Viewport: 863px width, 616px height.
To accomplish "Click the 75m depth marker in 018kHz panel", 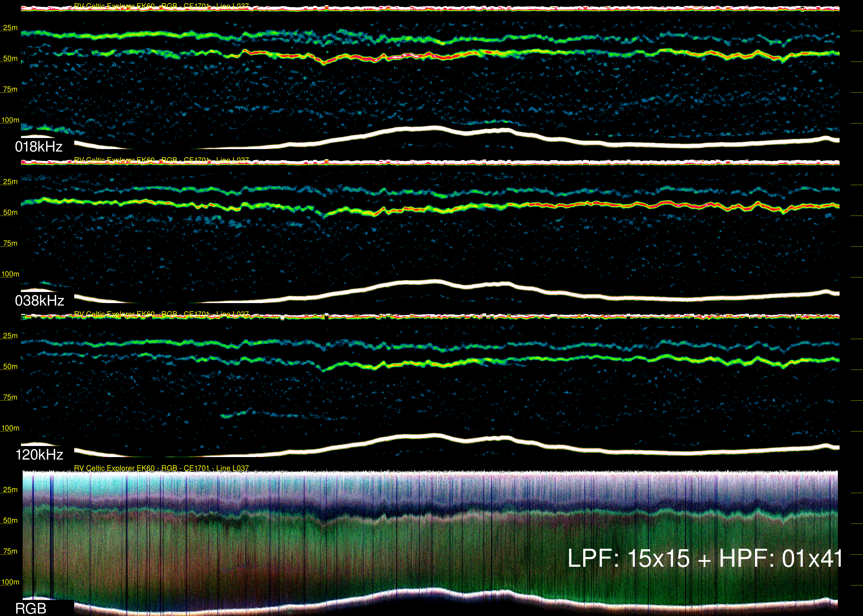I will pos(10,89).
